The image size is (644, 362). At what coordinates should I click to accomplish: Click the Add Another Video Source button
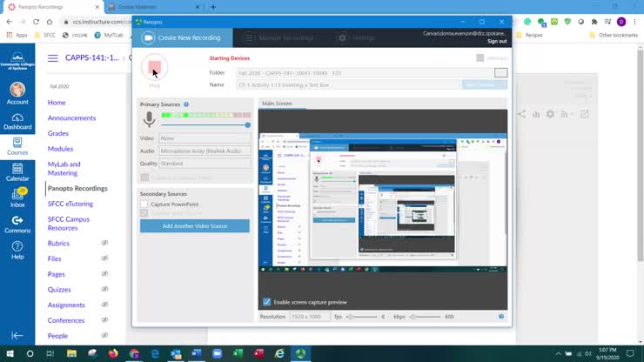tap(195, 226)
